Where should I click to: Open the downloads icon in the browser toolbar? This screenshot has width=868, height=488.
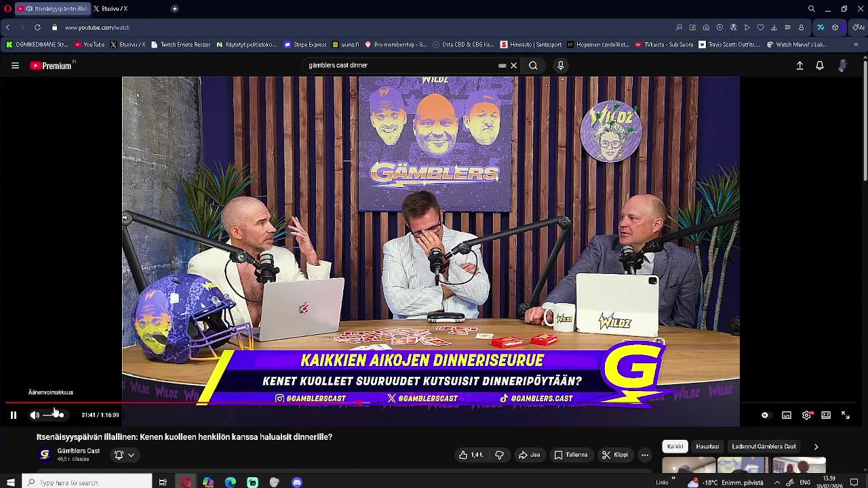click(774, 28)
